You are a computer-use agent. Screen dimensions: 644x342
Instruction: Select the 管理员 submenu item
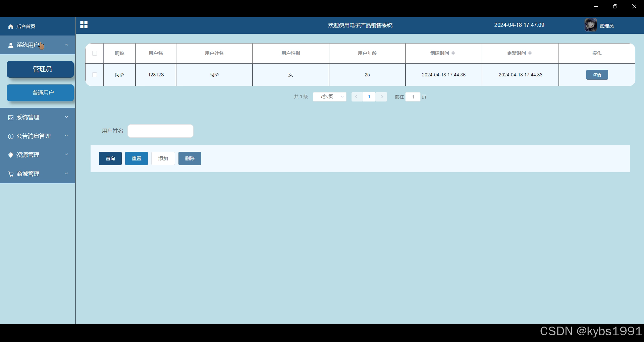click(40, 69)
